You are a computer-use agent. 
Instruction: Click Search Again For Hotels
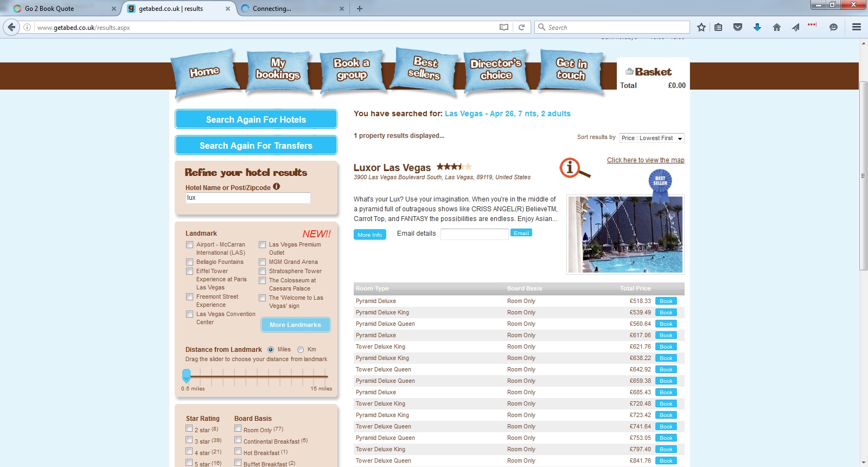[256, 119]
